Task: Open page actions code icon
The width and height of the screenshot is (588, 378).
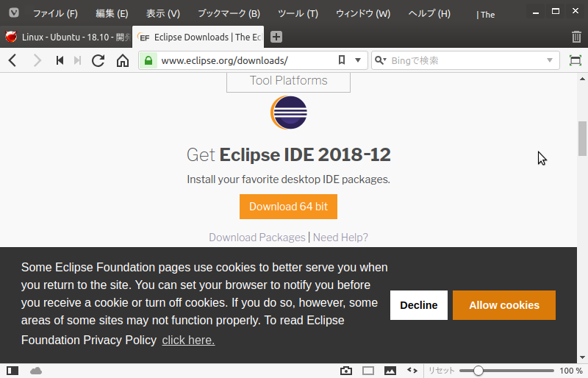Action: click(412, 371)
